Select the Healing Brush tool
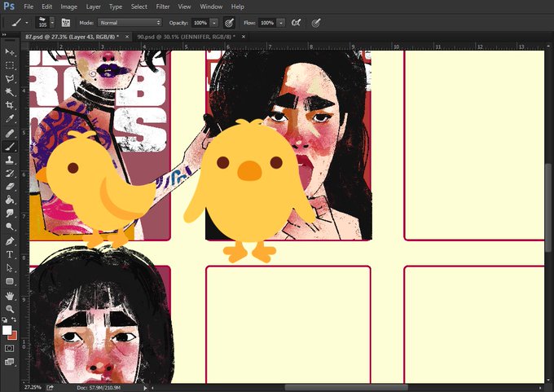 pos(10,134)
